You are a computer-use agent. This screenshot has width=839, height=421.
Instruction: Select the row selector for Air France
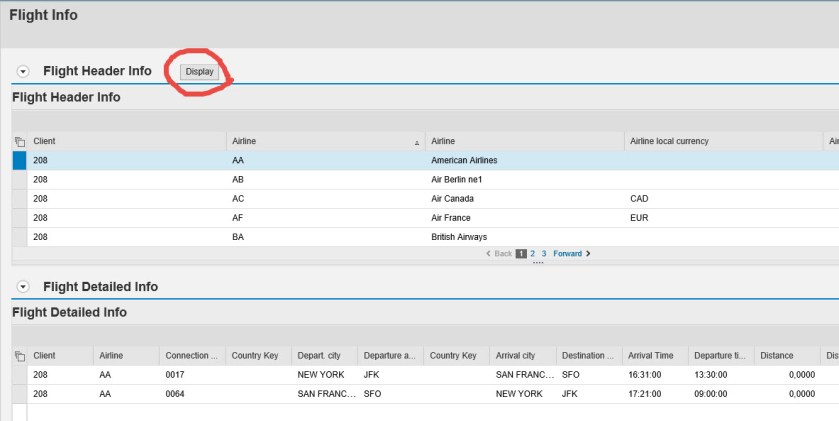(19, 218)
